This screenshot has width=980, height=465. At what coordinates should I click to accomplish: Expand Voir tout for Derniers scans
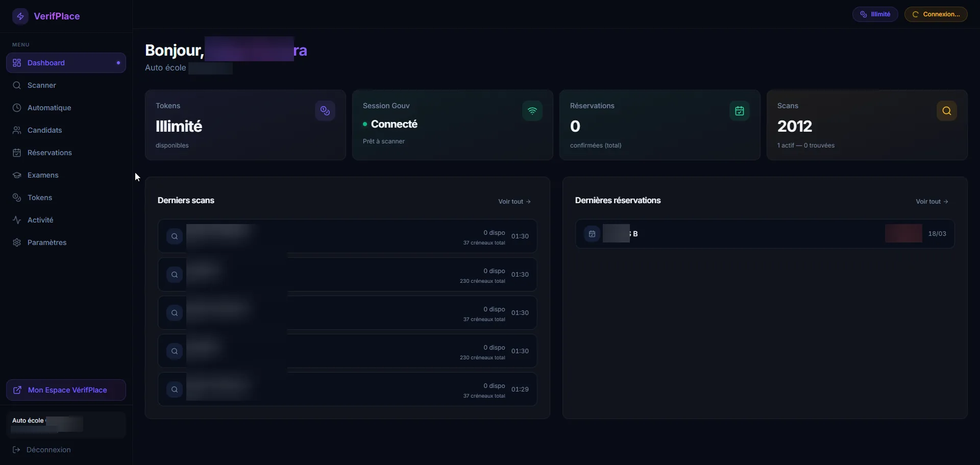[514, 201]
